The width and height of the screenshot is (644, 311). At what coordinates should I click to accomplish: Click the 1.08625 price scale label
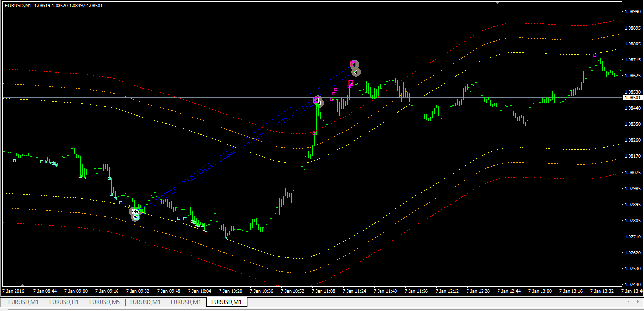pos(632,76)
